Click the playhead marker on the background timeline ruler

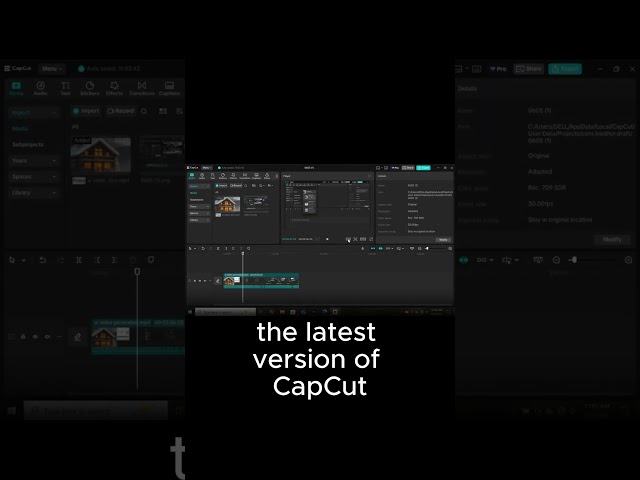pos(138,271)
